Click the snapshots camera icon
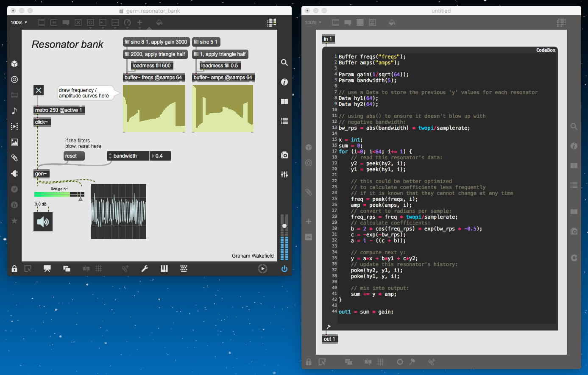This screenshot has height=375, width=588. coord(284,155)
